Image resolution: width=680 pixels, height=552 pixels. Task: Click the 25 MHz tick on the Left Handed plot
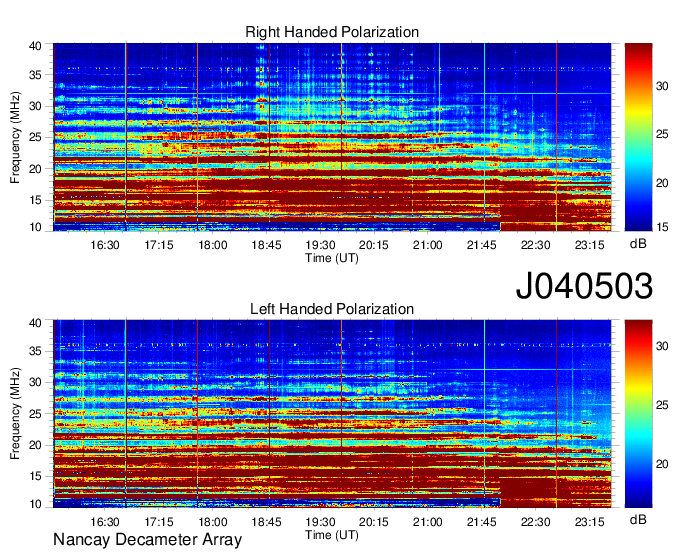pyautogui.click(x=35, y=414)
